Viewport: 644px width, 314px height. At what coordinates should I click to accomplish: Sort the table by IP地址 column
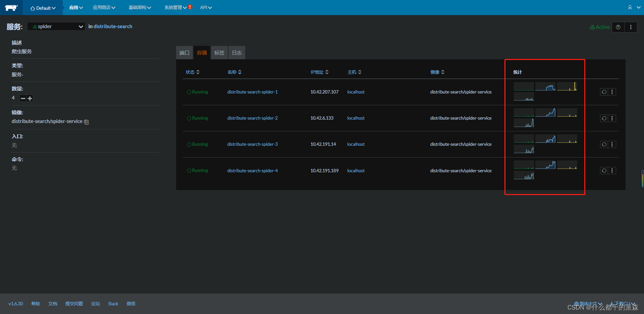(320, 72)
